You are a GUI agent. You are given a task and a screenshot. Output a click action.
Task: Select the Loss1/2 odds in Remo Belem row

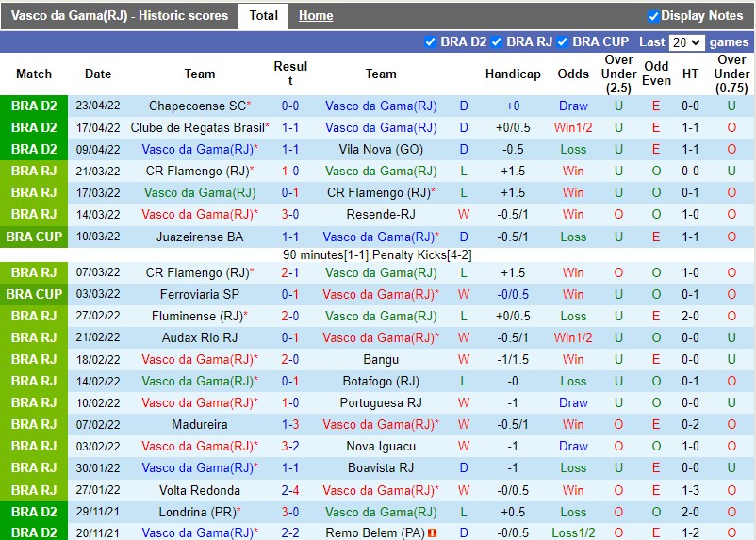573,533
